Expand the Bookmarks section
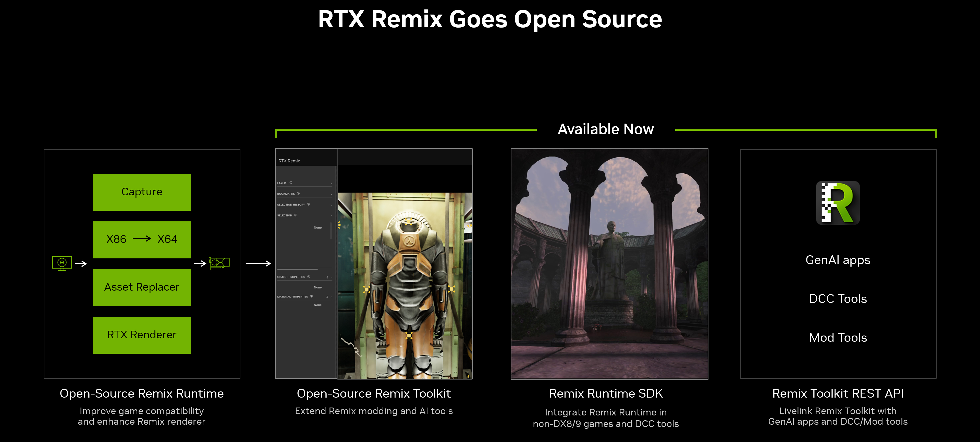This screenshot has width=980, height=442. pos(331,194)
